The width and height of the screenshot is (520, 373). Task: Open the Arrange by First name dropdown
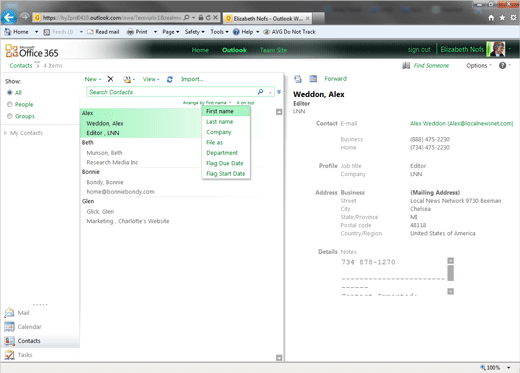(x=207, y=103)
